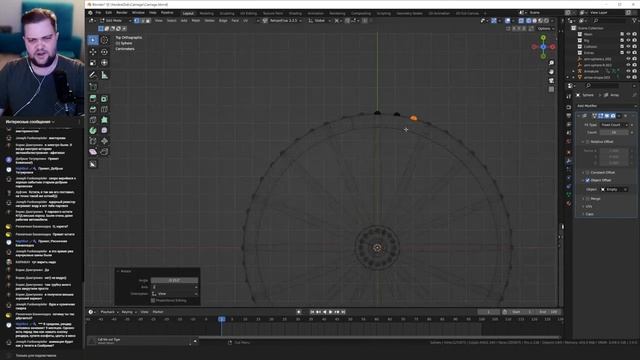Viewport: 640px width, 360px height.
Task: Open the Render properties tab icon
Action: pyautogui.click(x=569, y=107)
